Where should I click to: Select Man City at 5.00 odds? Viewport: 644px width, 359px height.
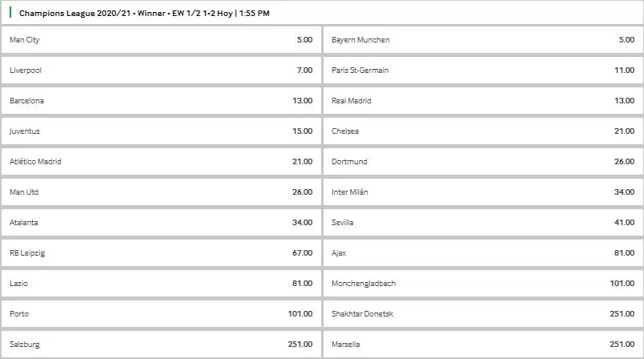pyautogui.click(x=160, y=39)
